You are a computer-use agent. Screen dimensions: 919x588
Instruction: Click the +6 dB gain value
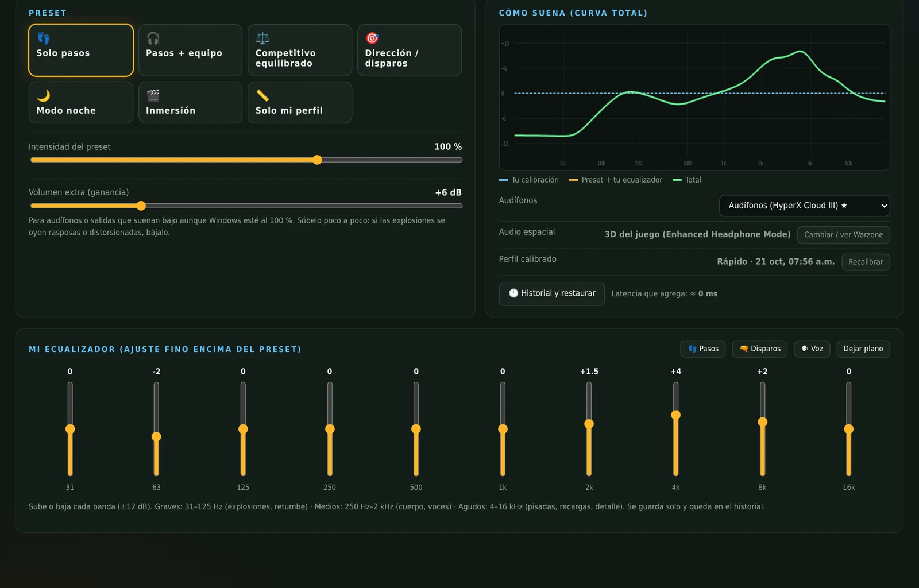448,192
